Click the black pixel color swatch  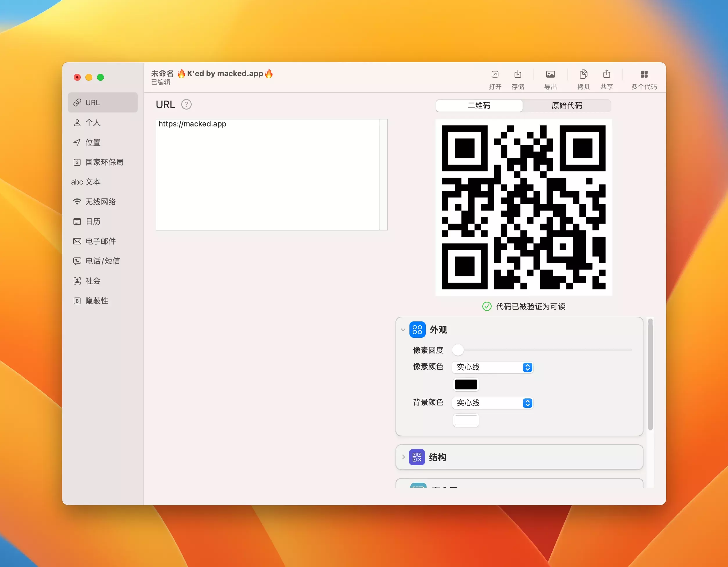tap(466, 384)
